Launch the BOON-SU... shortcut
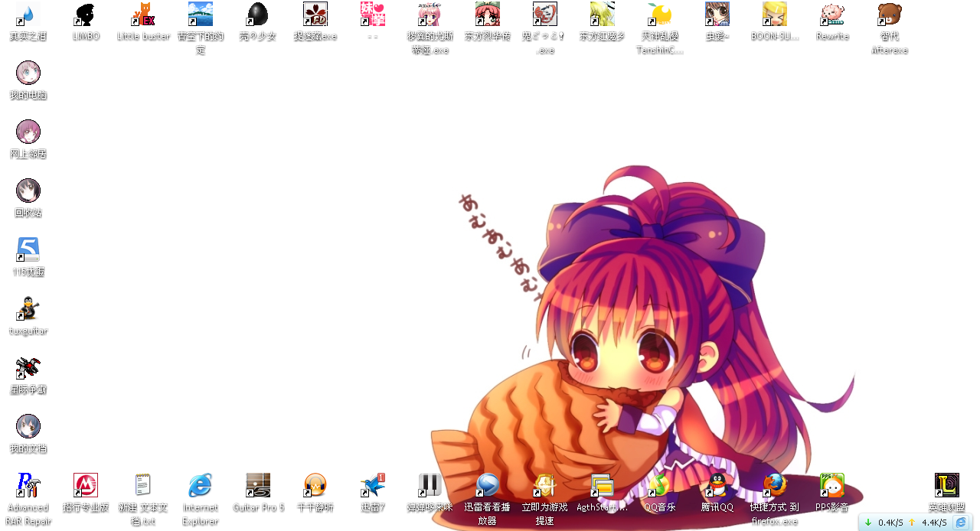The width and height of the screenshot is (980, 531). tap(775, 14)
